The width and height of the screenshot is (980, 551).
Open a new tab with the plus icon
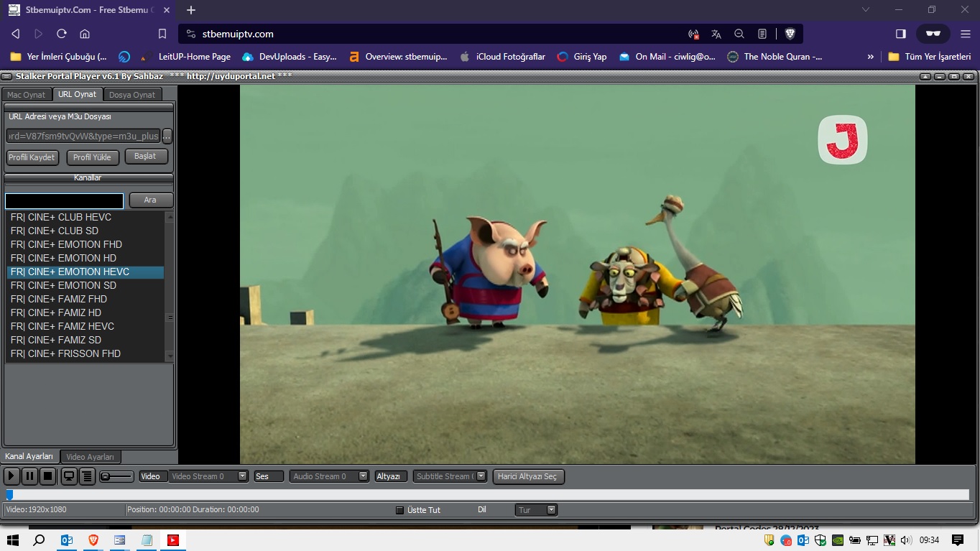tap(191, 10)
